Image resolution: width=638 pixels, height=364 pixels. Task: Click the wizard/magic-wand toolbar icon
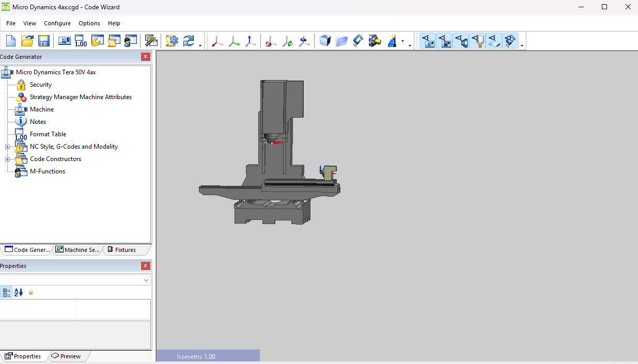pos(151,40)
